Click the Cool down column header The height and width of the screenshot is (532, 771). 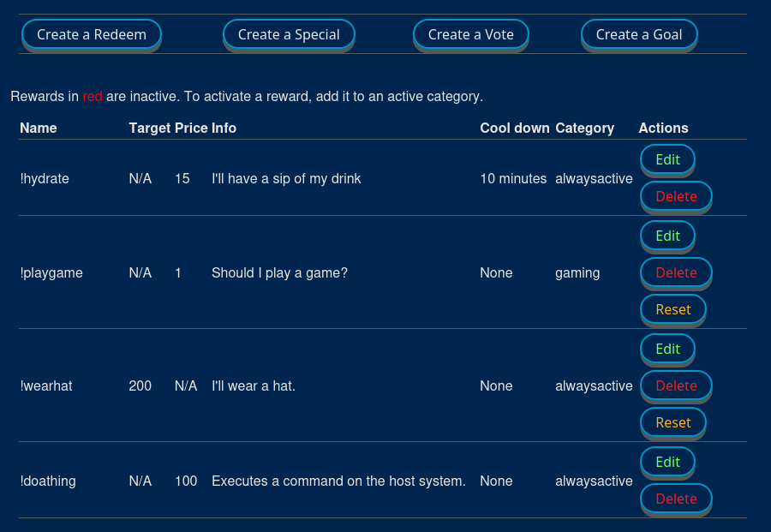click(514, 128)
